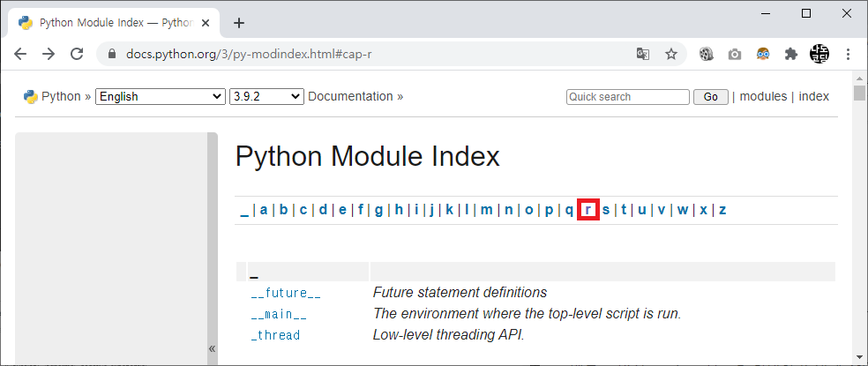Click the Documentation breadcrumb link
868x366 pixels.
coord(350,96)
